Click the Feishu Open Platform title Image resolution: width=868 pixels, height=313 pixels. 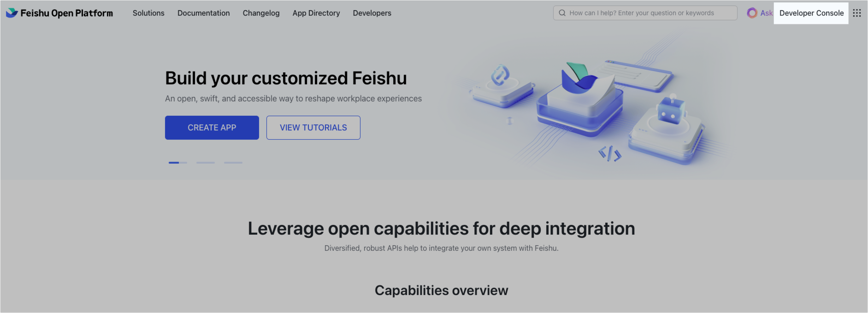[67, 13]
